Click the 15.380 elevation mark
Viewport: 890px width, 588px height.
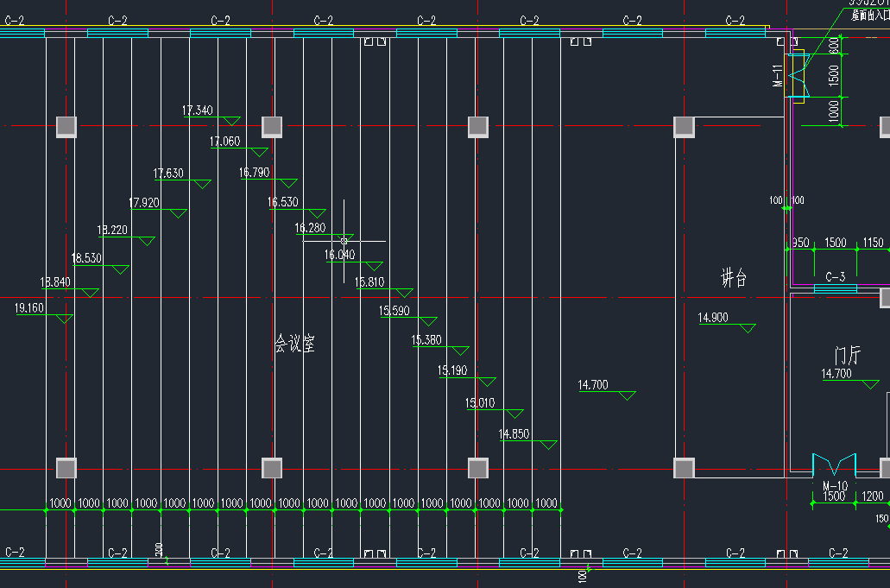coord(426,340)
